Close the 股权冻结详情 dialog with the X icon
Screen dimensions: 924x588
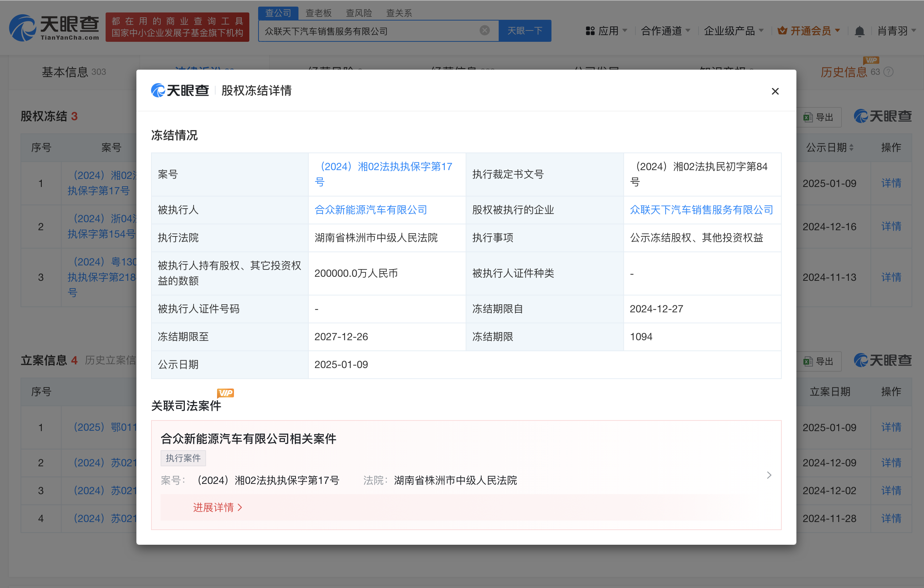(775, 91)
